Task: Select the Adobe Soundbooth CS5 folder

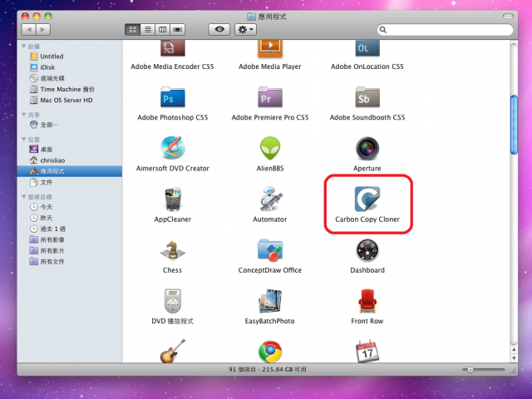Action: 367,98
